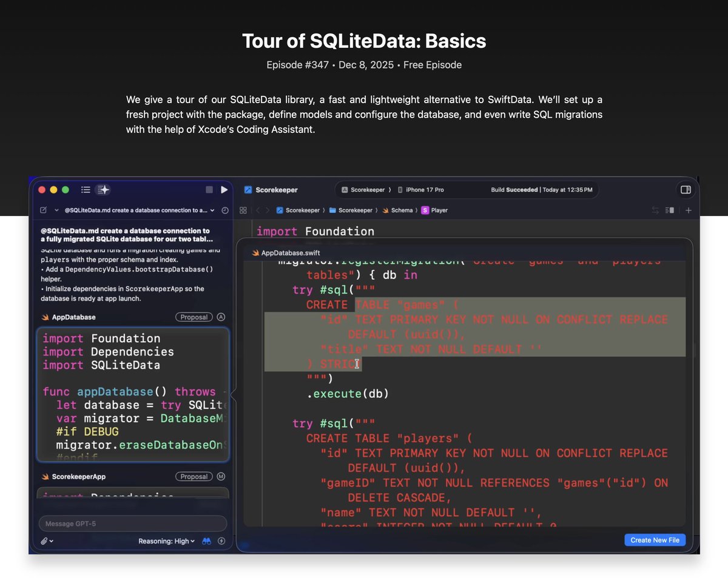Click the .execute(db) code line
Viewport: 728px width, 586px height.
coord(348,394)
